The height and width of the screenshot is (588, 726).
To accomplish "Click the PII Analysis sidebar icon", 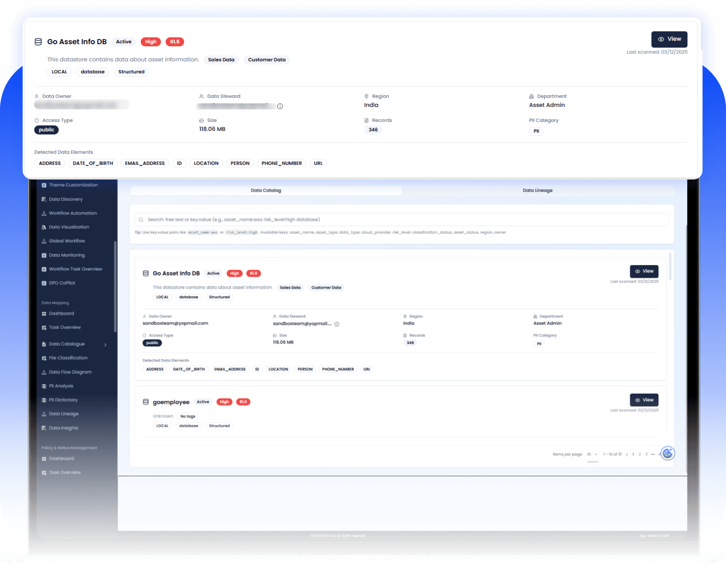I will 44,386.
